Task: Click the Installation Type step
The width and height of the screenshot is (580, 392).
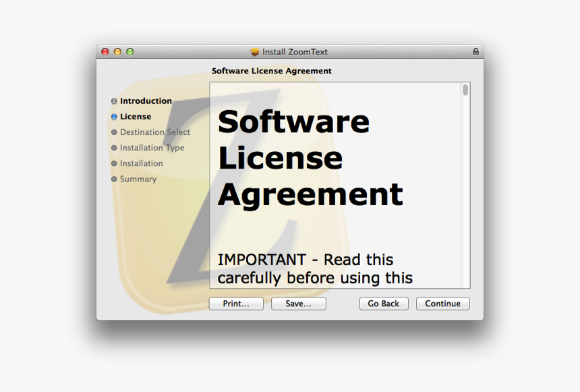Action: [152, 148]
